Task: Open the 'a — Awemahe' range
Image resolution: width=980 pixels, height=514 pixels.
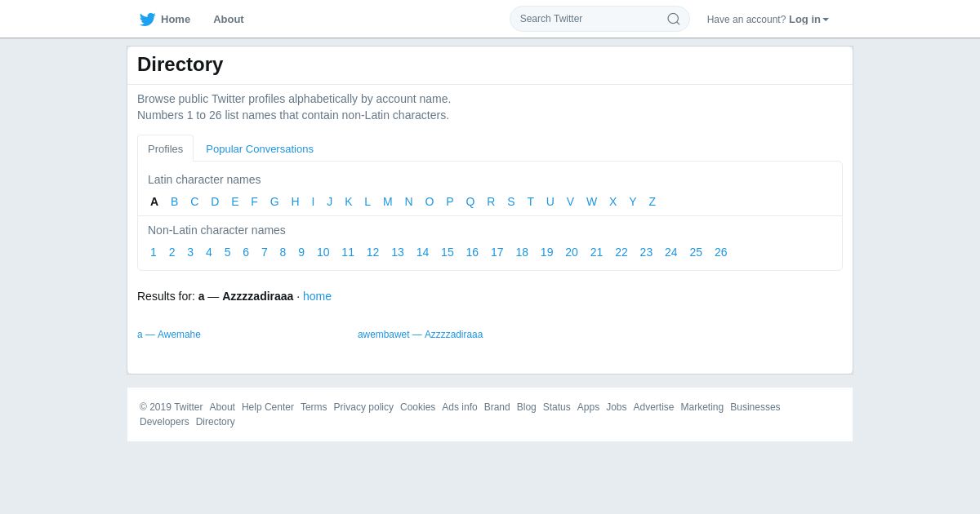Action: point(169,335)
